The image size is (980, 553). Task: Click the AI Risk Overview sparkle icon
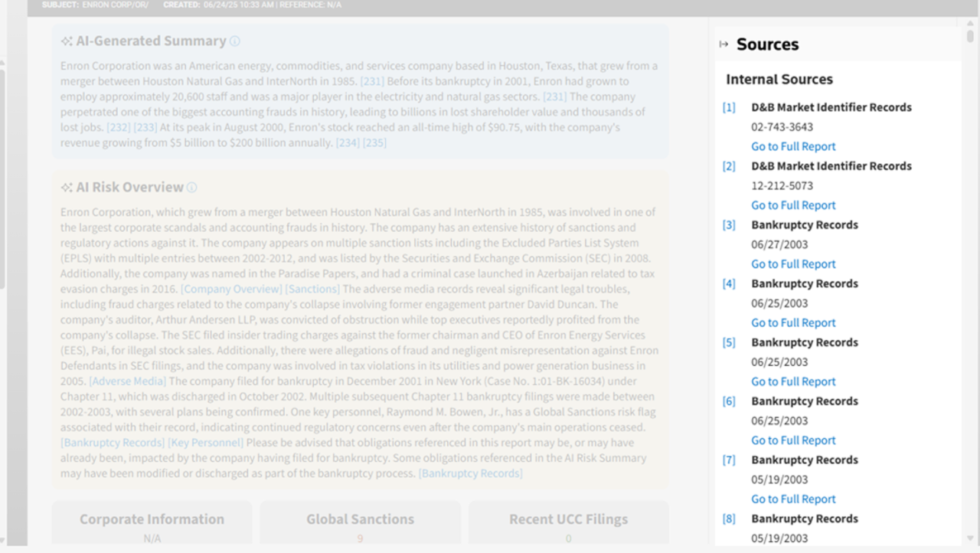click(x=67, y=188)
